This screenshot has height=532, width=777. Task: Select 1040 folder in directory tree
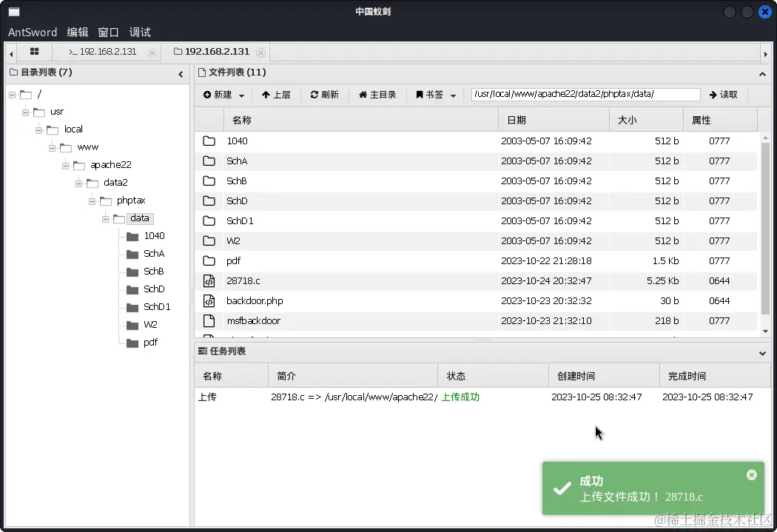pos(154,236)
